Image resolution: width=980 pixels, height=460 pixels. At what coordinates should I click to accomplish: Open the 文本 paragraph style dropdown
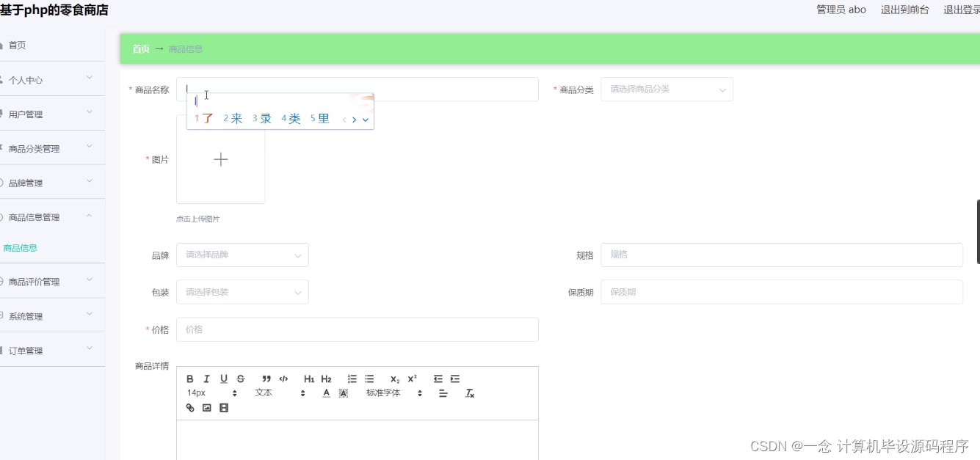coord(280,393)
